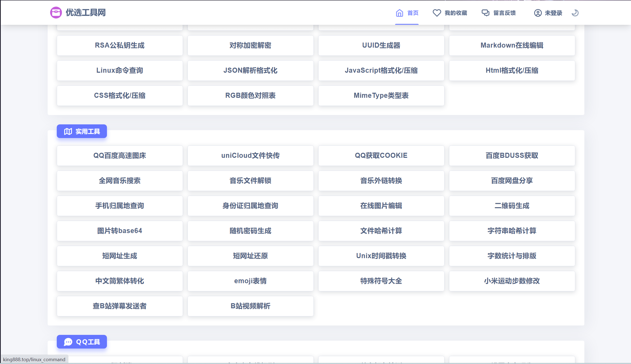This screenshot has height=364, width=631.
Task: Open Unix时间戳转换 tool
Action: point(381,256)
